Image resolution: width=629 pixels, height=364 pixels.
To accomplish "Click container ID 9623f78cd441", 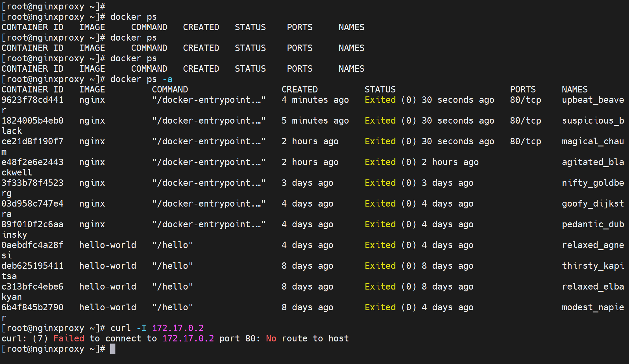I will pyautogui.click(x=32, y=100).
